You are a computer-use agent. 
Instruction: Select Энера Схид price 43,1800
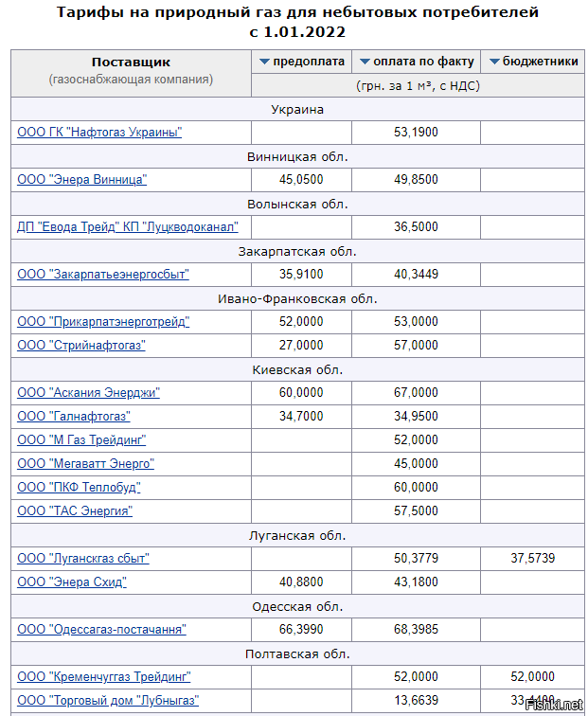pos(416,582)
